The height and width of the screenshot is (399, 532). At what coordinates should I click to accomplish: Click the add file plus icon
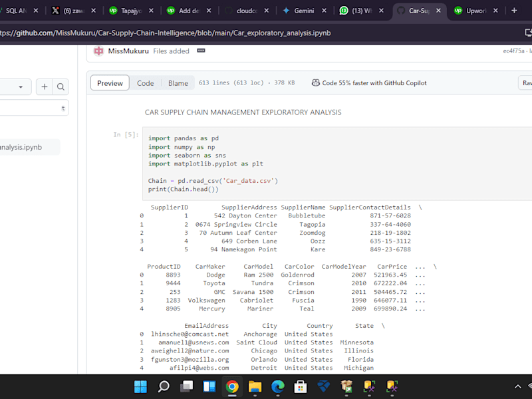coord(45,87)
